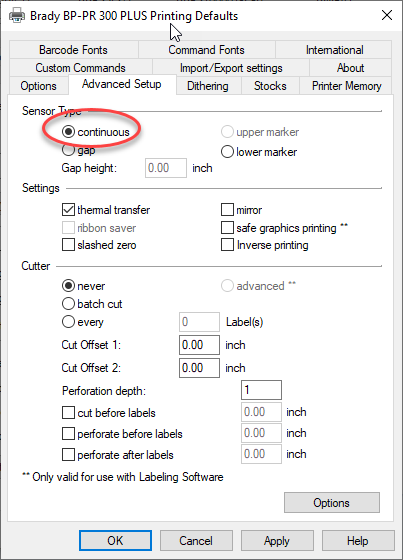This screenshot has width=403, height=560.
Task: Show the About tab
Action: pos(350,68)
